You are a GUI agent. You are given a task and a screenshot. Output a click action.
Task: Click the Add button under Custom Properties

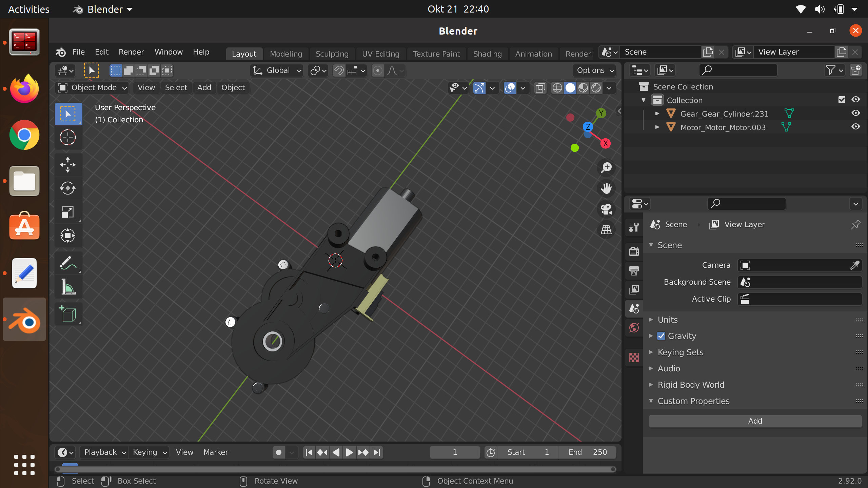click(x=755, y=421)
